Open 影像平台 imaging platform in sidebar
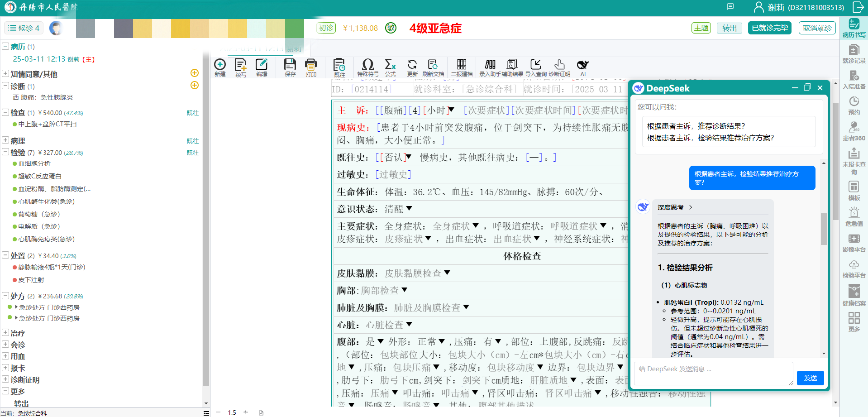The image size is (868, 417). (x=854, y=243)
